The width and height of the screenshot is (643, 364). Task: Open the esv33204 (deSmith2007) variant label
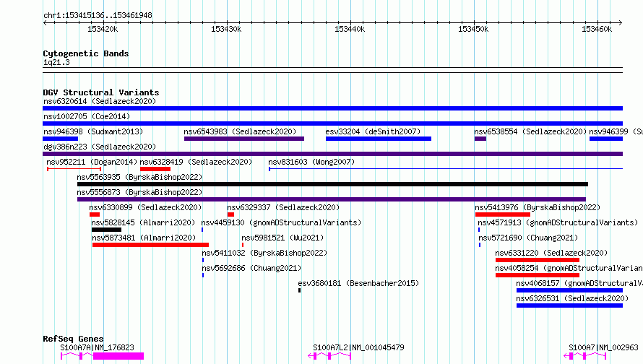coord(373,131)
